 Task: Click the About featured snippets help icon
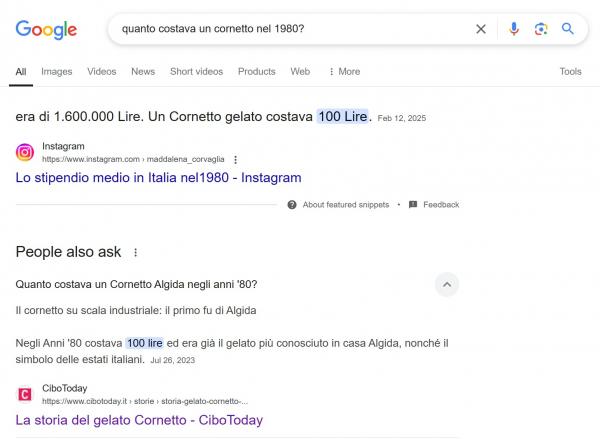tap(291, 204)
